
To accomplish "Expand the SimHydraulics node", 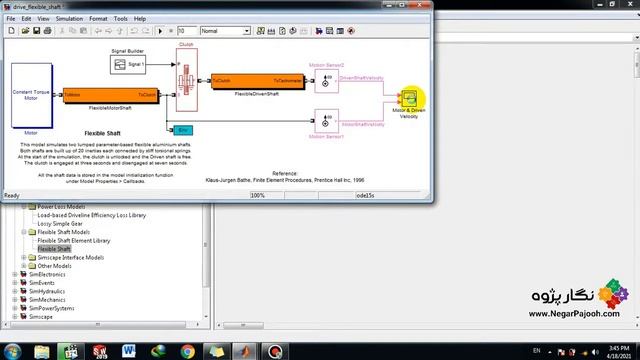I will pos(15,291).
